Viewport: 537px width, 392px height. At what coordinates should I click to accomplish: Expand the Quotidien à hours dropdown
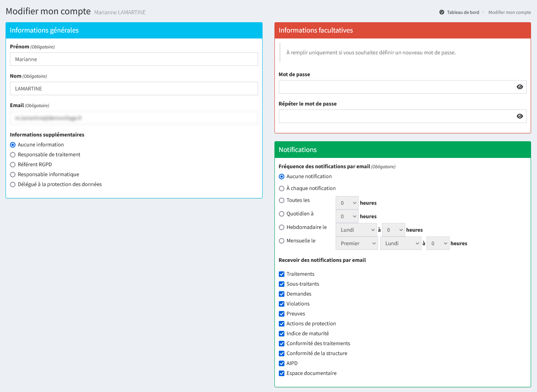click(347, 216)
